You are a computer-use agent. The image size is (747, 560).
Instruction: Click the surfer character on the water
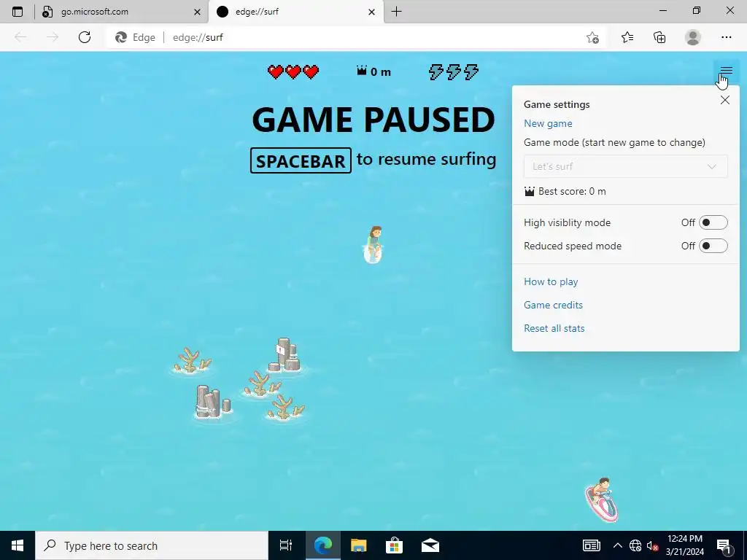coord(373,245)
